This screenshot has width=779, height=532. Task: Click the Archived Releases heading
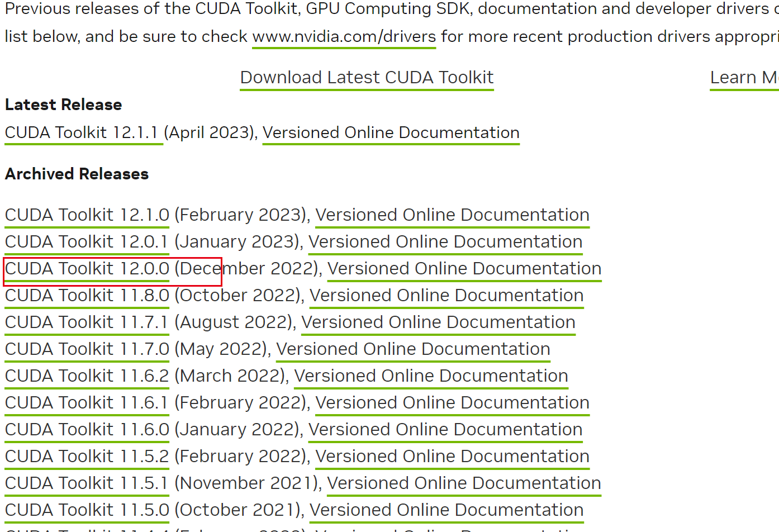(77, 174)
